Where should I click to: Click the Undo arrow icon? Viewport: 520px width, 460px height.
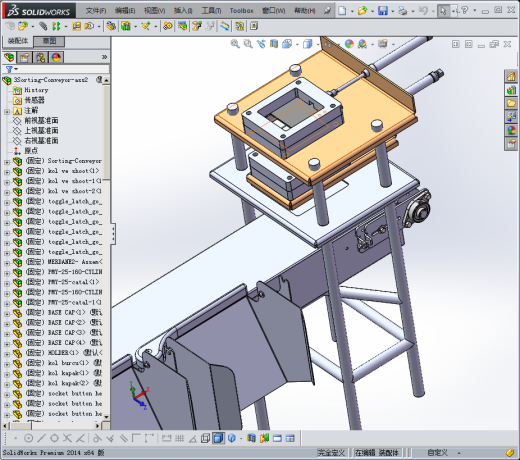pos(423,11)
